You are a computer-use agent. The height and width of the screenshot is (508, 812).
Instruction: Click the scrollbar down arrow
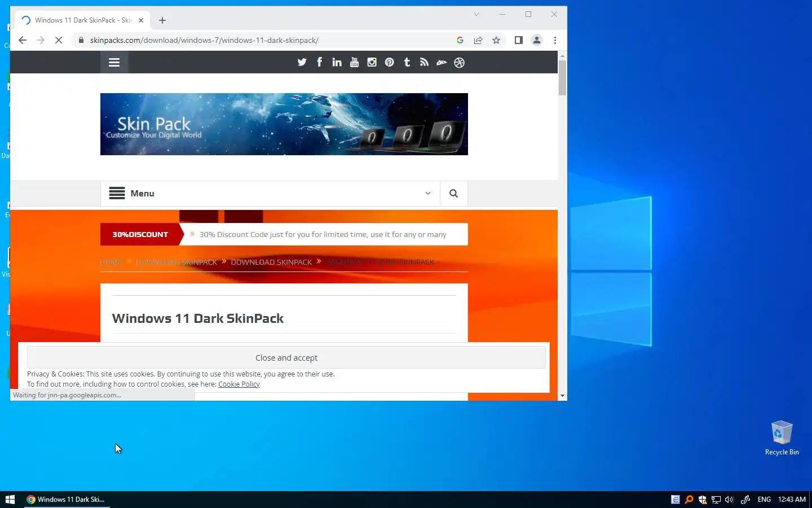[562, 396]
